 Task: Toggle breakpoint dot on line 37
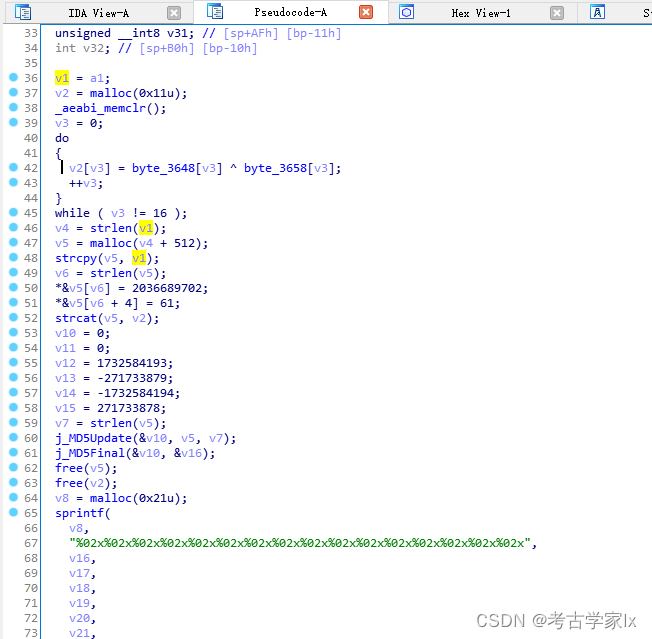[13, 92]
